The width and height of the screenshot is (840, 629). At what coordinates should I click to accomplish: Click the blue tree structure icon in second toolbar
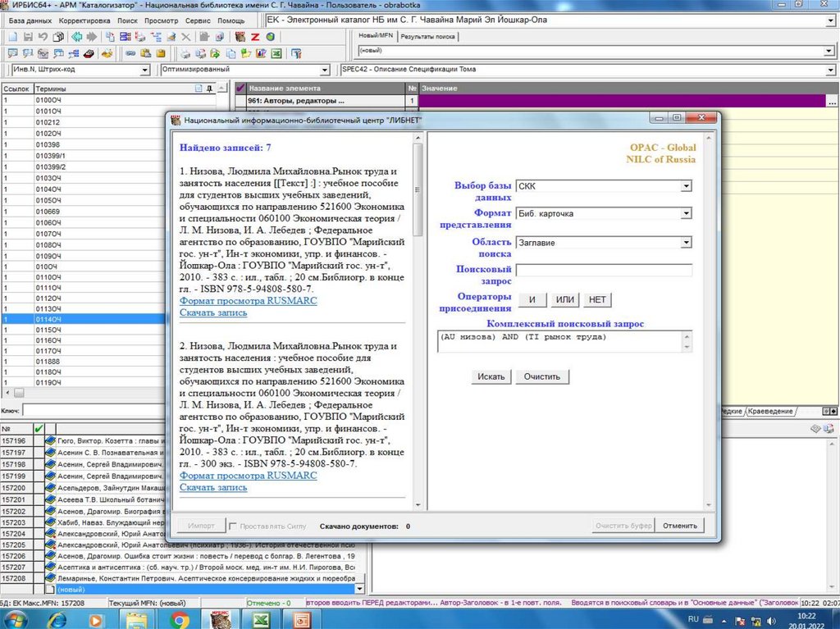pos(73,53)
